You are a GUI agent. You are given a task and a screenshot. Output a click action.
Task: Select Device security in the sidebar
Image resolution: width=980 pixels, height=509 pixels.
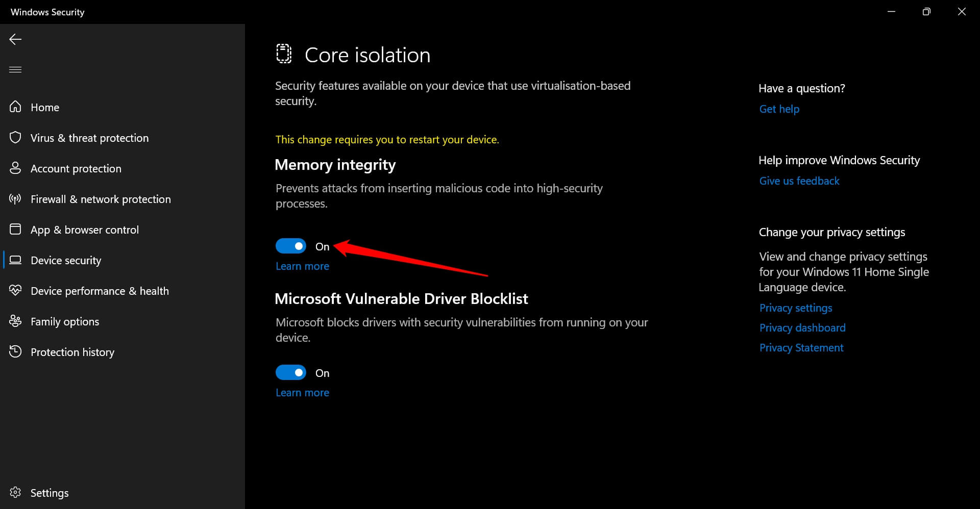(x=66, y=260)
